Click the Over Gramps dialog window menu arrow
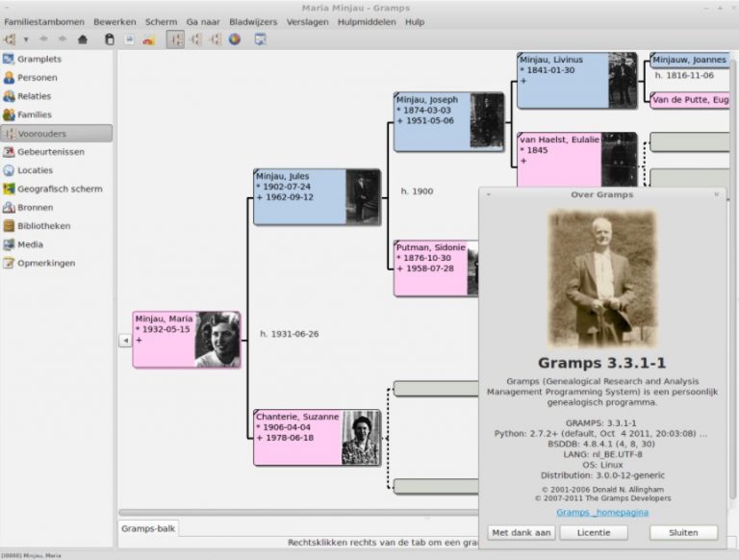The height and width of the screenshot is (560, 739). (488, 194)
